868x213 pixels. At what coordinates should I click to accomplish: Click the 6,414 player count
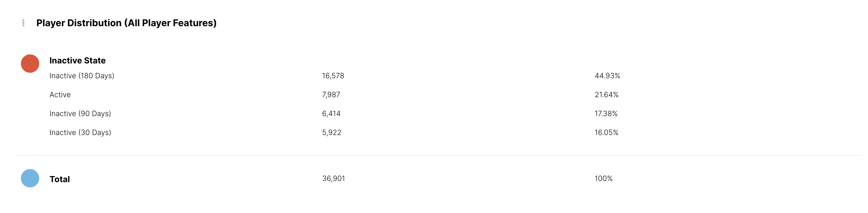(x=331, y=113)
